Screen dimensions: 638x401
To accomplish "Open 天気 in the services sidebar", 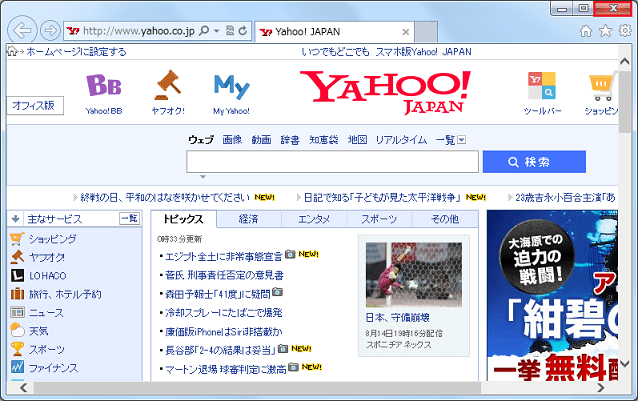I will click(38, 331).
